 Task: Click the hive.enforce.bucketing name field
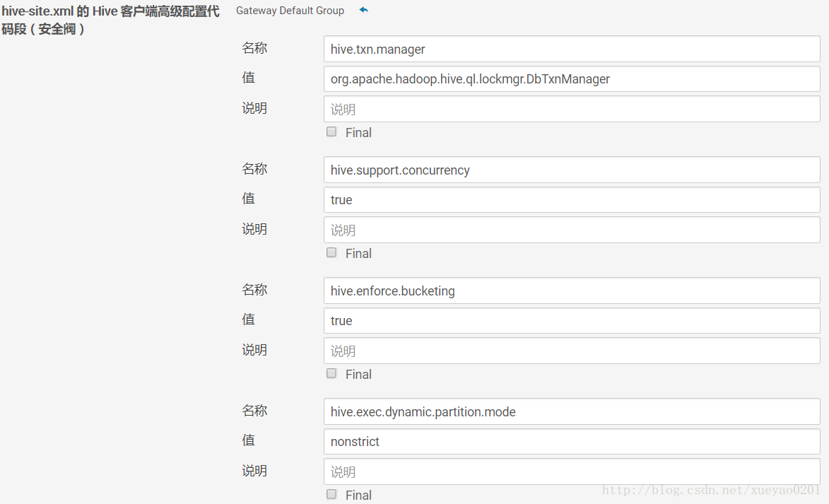pos(571,291)
